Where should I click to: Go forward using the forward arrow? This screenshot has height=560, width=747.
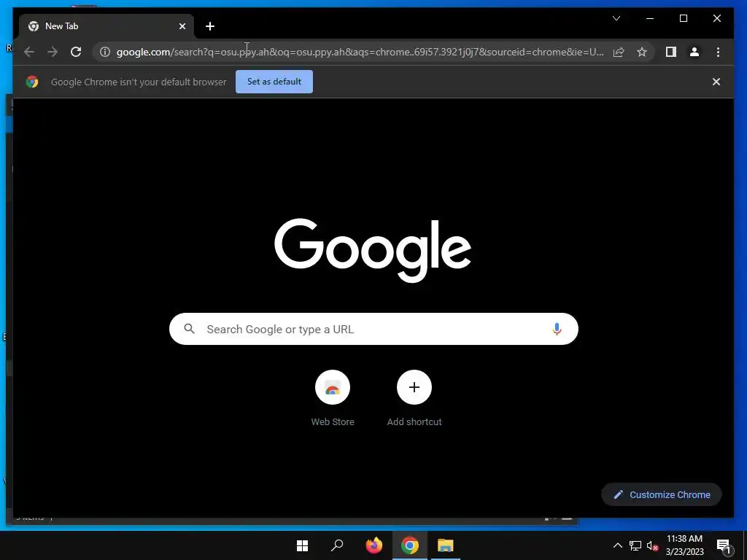(x=53, y=52)
